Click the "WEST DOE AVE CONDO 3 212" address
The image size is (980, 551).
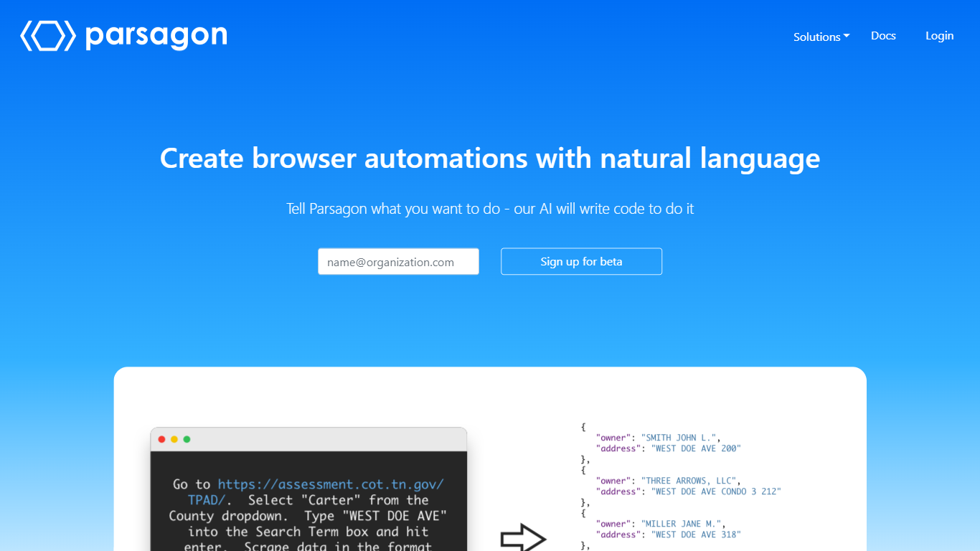pyautogui.click(x=716, y=491)
